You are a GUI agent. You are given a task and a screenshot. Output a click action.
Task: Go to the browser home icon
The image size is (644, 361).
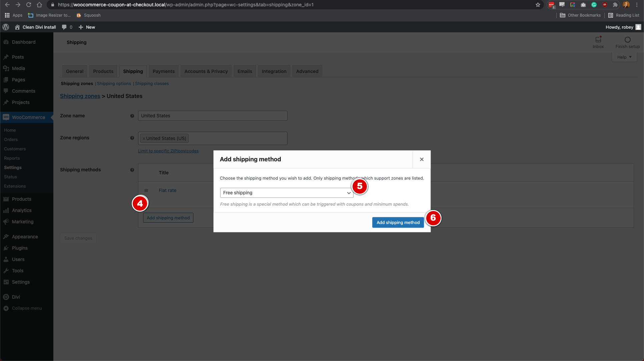point(39,5)
